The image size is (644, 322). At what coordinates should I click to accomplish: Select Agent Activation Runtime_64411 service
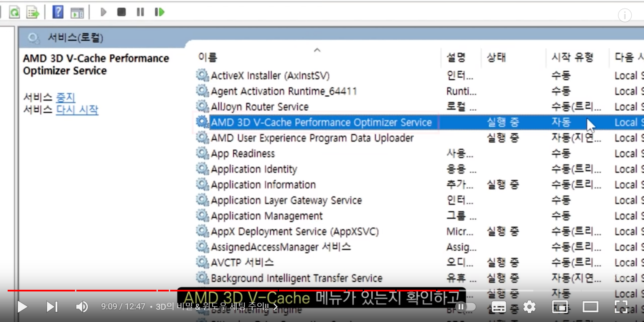(x=284, y=91)
